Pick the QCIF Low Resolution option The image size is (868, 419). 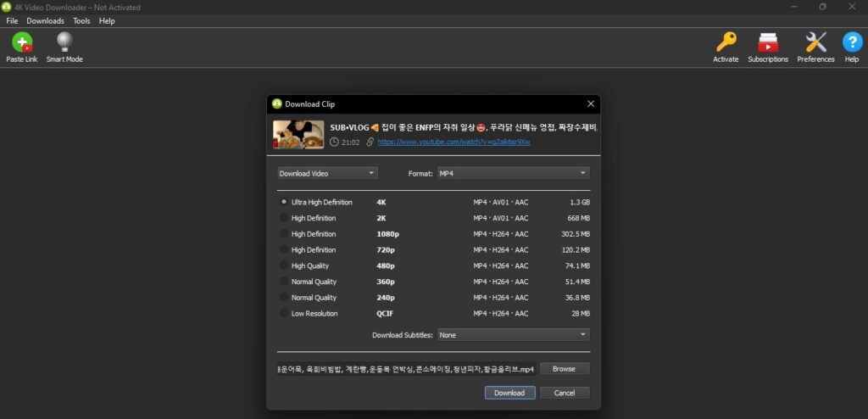point(284,314)
